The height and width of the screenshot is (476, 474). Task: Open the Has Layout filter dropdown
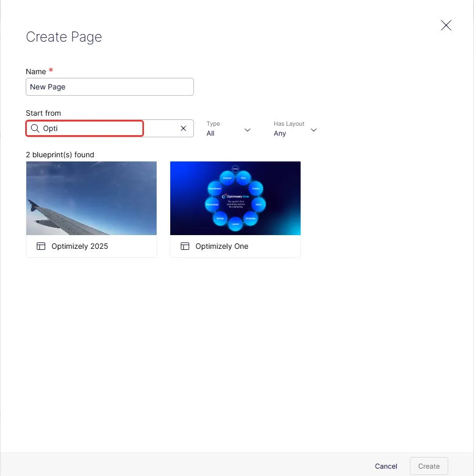click(295, 129)
